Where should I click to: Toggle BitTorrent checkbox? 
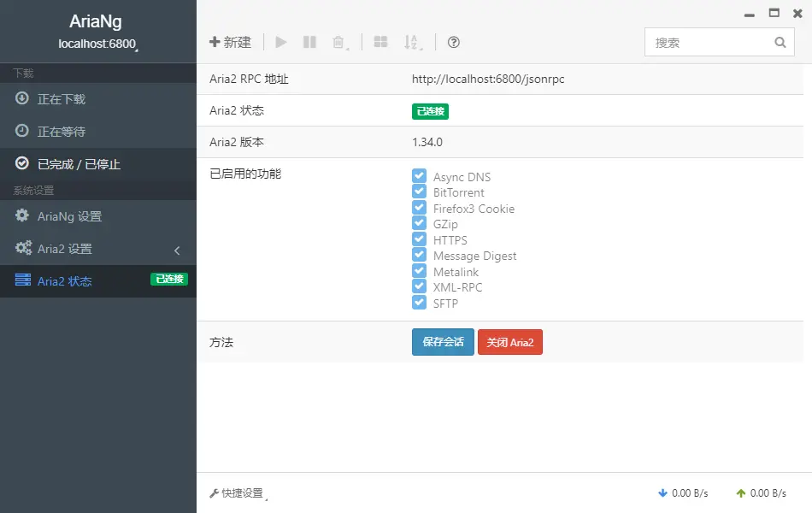420,192
